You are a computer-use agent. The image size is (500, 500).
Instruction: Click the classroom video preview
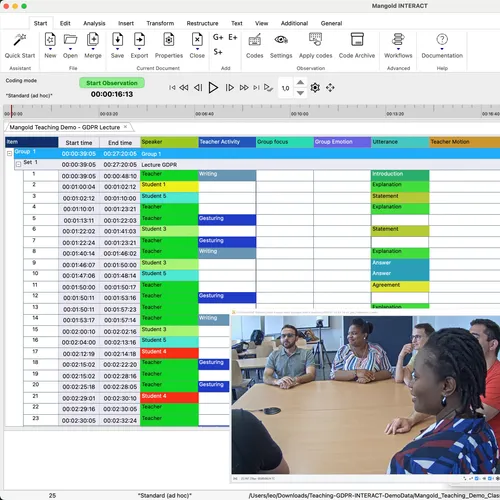coord(366,395)
